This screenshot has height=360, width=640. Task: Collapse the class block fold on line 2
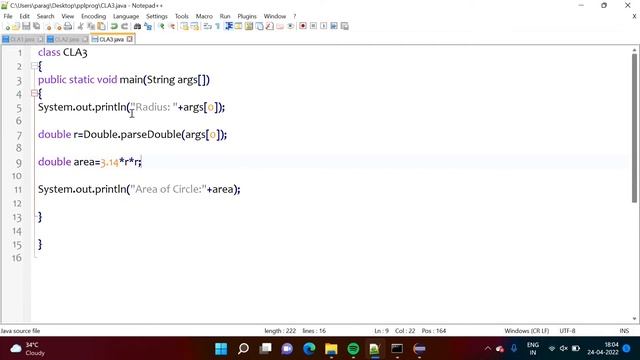[x=34, y=66]
